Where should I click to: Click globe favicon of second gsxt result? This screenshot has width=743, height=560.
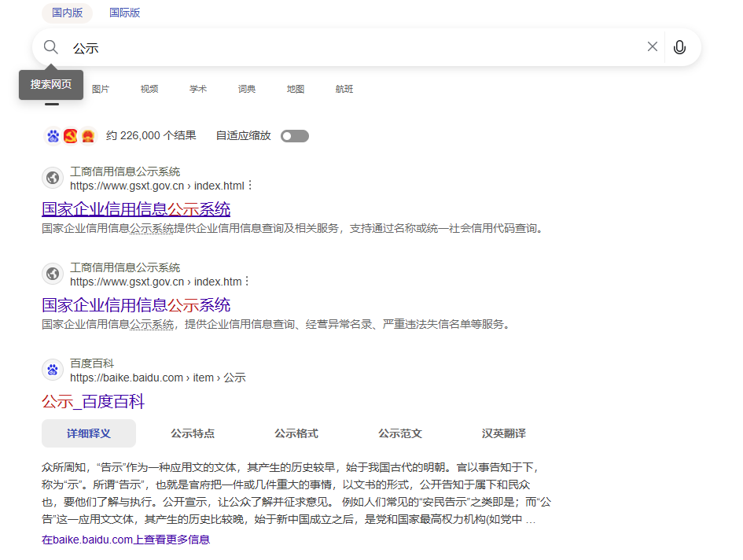click(53, 274)
